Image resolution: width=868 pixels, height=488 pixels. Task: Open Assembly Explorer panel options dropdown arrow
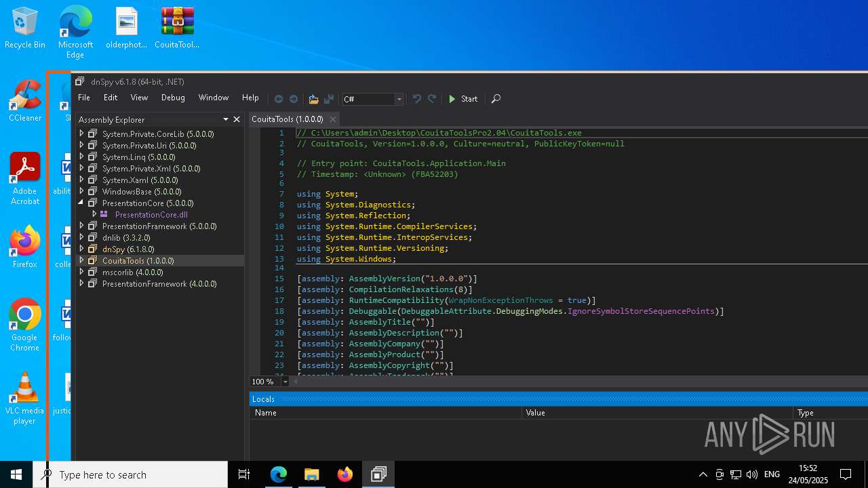pyautogui.click(x=226, y=120)
